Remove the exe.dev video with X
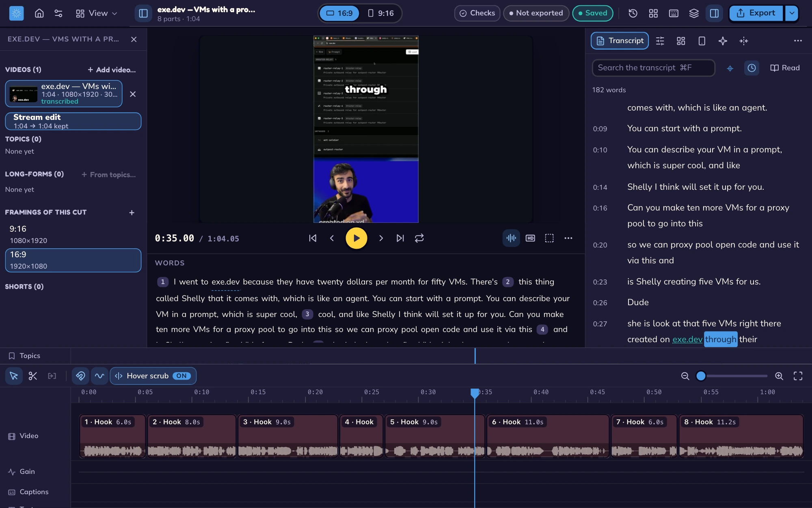The height and width of the screenshot is (508, 812). click(133, 94)
